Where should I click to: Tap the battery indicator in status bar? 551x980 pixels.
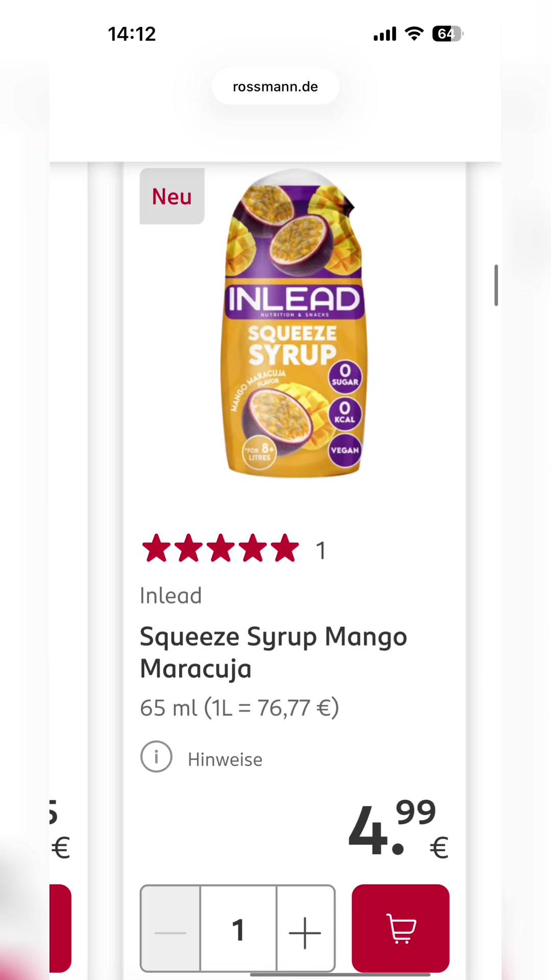point(447,34)
